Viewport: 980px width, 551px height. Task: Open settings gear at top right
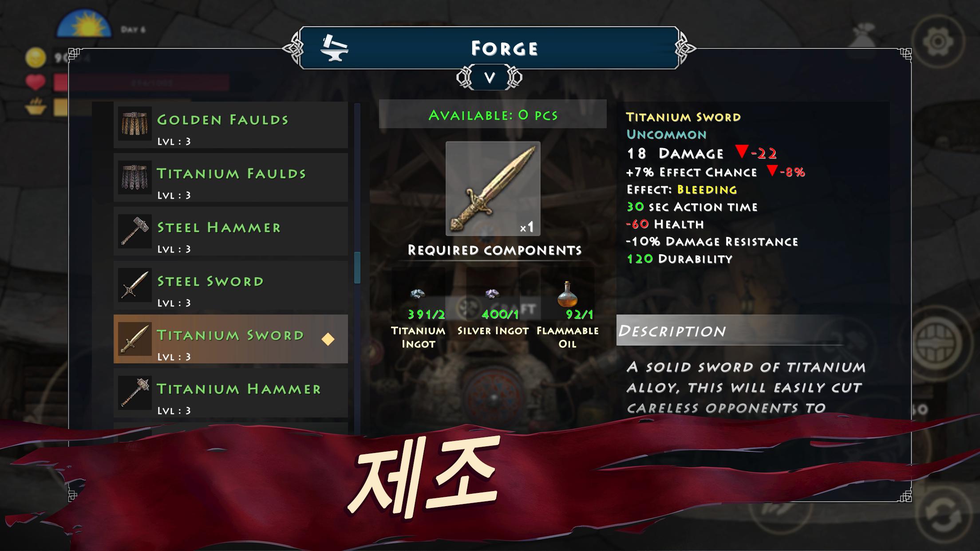937,42
